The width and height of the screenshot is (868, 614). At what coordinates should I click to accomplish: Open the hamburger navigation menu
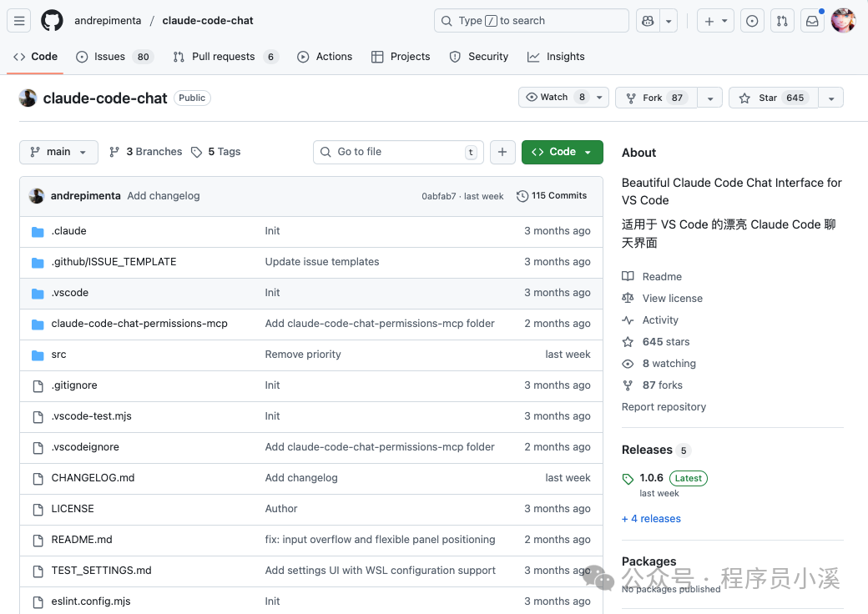pos(21,21)
